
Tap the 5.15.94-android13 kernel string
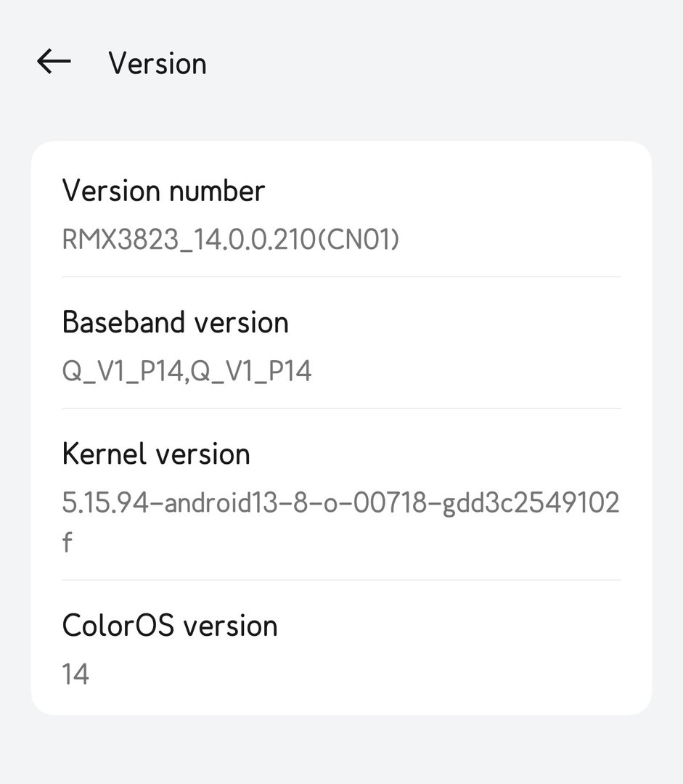pos(340,502)
